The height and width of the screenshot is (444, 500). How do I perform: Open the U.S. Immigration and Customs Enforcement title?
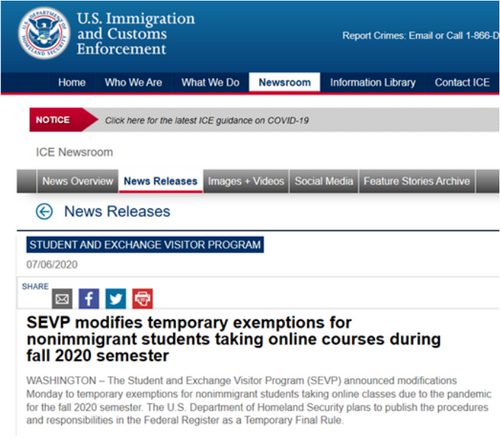[136, 33]
